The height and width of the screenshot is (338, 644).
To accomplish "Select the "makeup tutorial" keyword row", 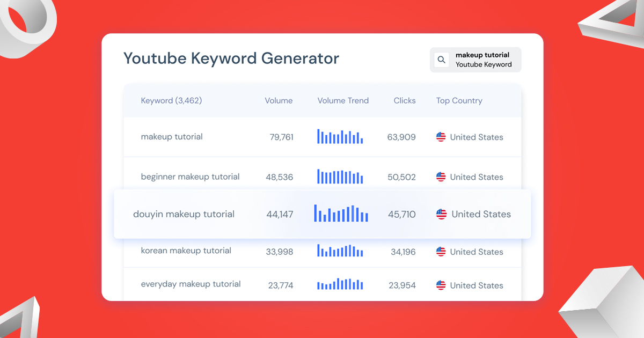I will tap(172, 137).
